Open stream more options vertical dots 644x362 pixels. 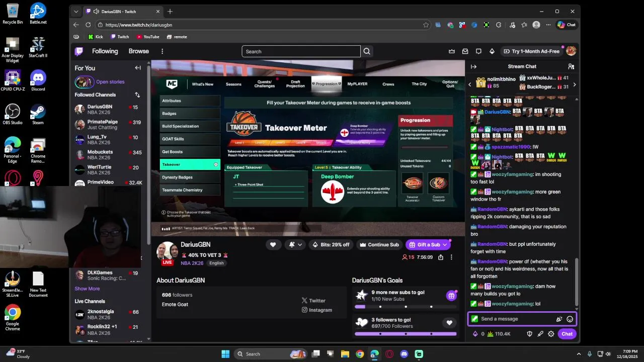click(451, 257)
